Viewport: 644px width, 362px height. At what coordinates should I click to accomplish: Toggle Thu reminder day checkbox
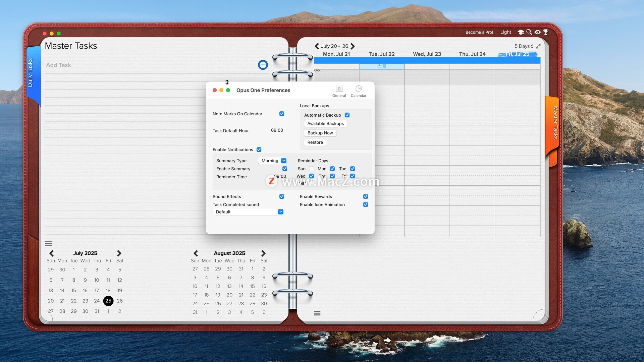coord(332,176)
